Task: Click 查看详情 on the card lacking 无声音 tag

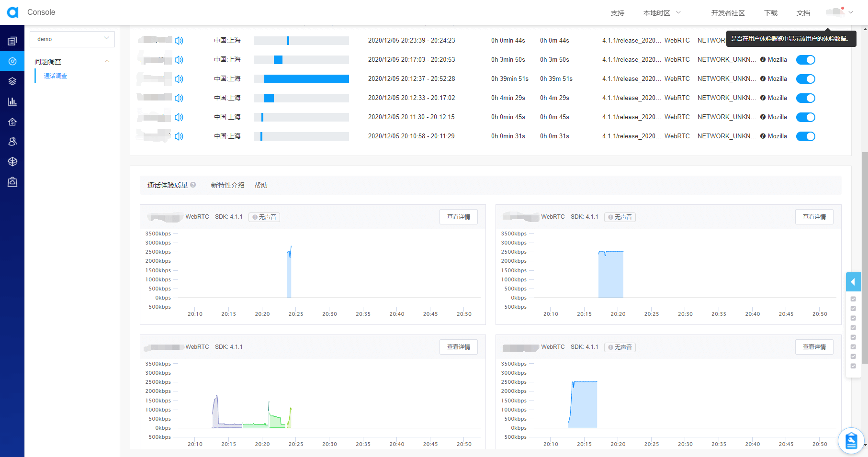Action: 459,347
